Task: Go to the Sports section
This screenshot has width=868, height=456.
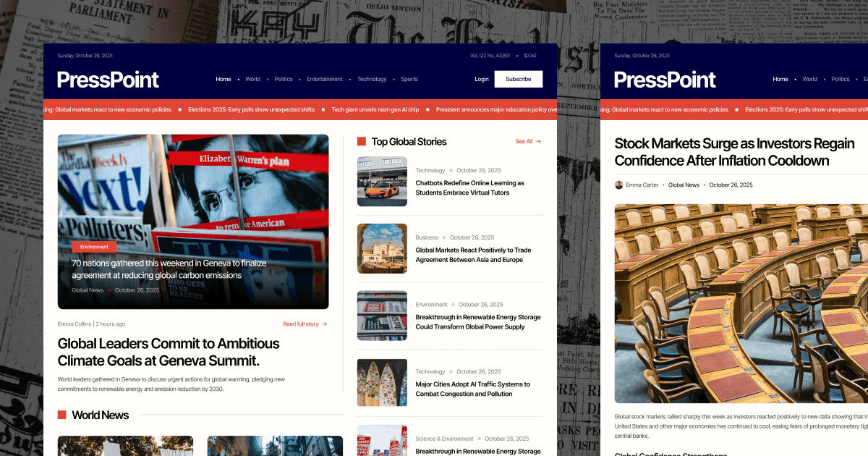Action: (x=409, y=79)
